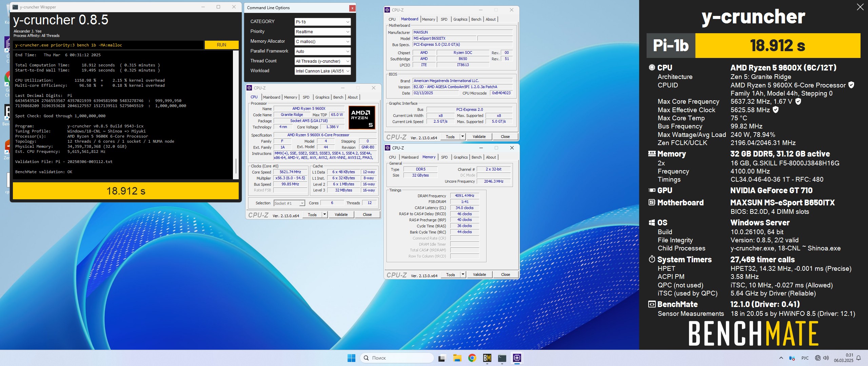
Task: Open the CPU-Z icon on the taskbar
Action: click(x=517, y=358)
